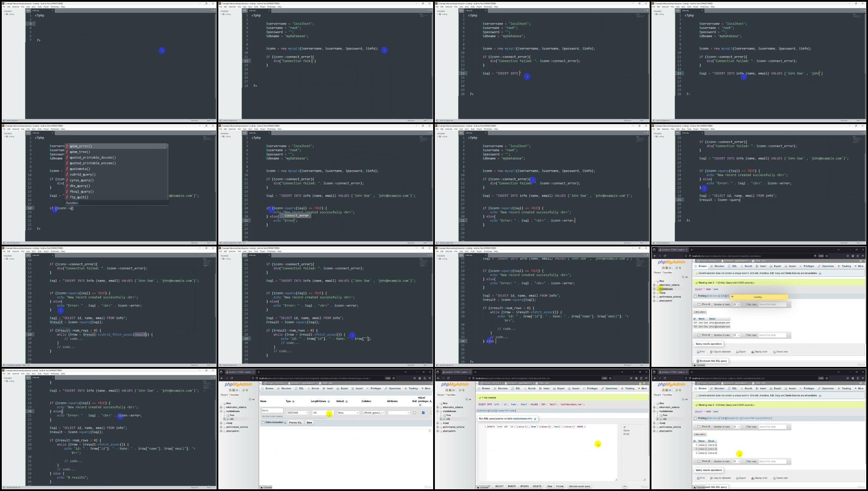
Task: Enable the Online transaction checkbox
Action: click(263, 423)
